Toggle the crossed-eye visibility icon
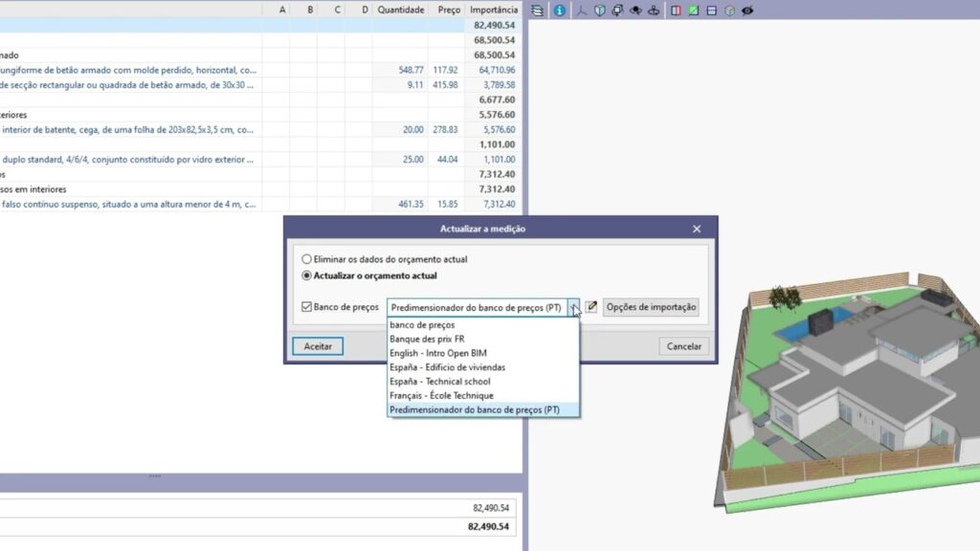The image size is (980, 551). click(747, 11)
